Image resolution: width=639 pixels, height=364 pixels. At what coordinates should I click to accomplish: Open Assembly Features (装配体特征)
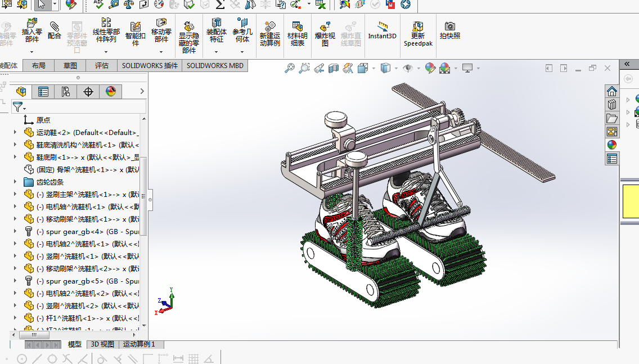[x=217, y=30]
